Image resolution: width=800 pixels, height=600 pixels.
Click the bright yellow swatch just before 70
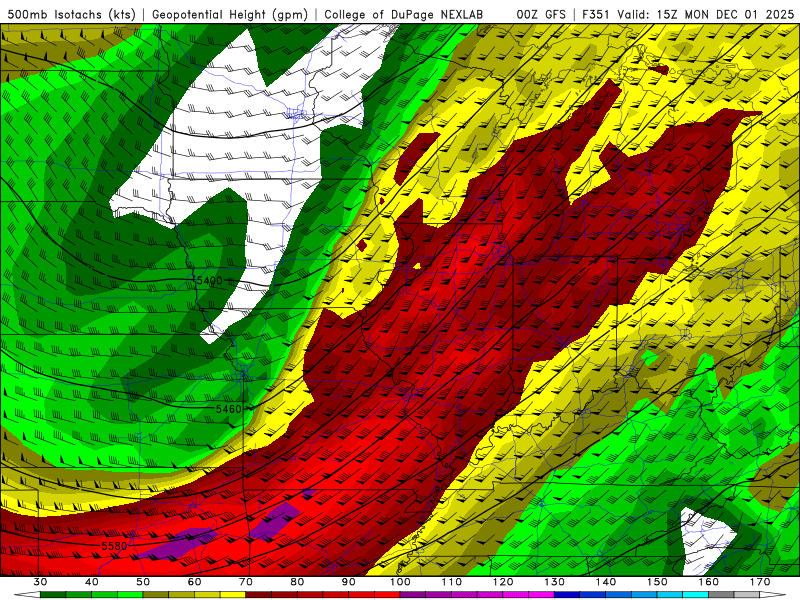233,595
